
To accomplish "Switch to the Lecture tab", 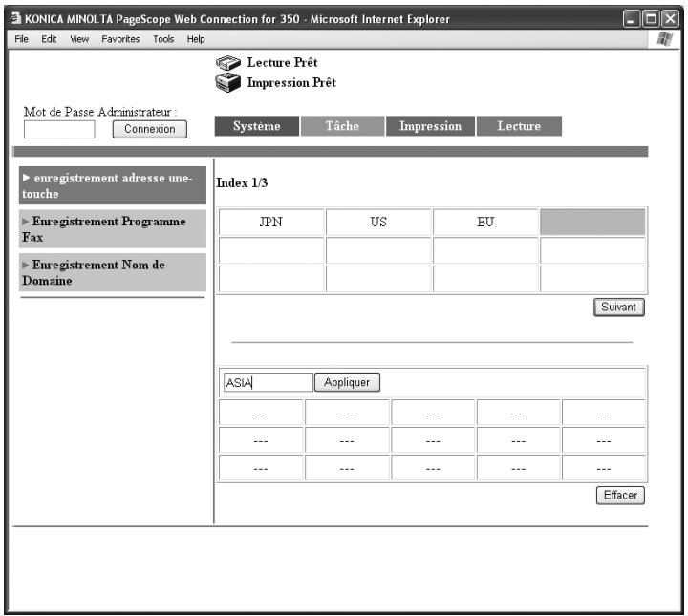I will pyautogui.click(x=519, y=126).
